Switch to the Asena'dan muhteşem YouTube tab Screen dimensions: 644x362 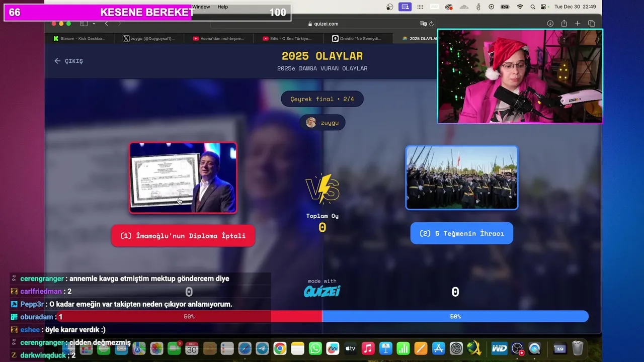click(x=218, y=39)
